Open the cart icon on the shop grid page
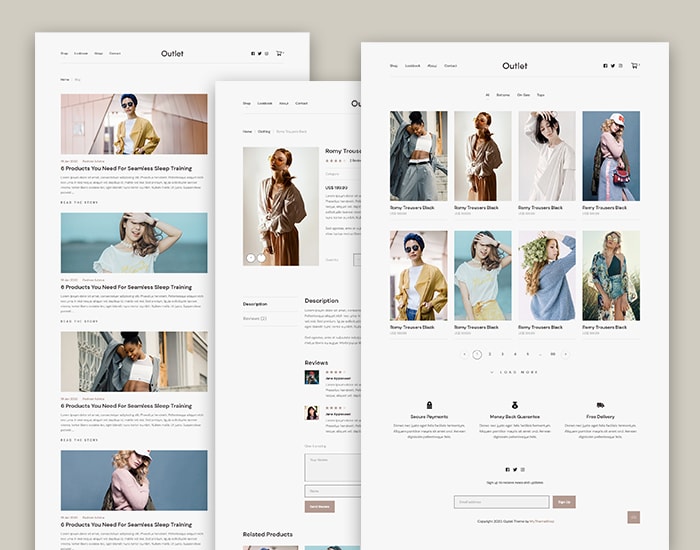 (x=634, y=66)
